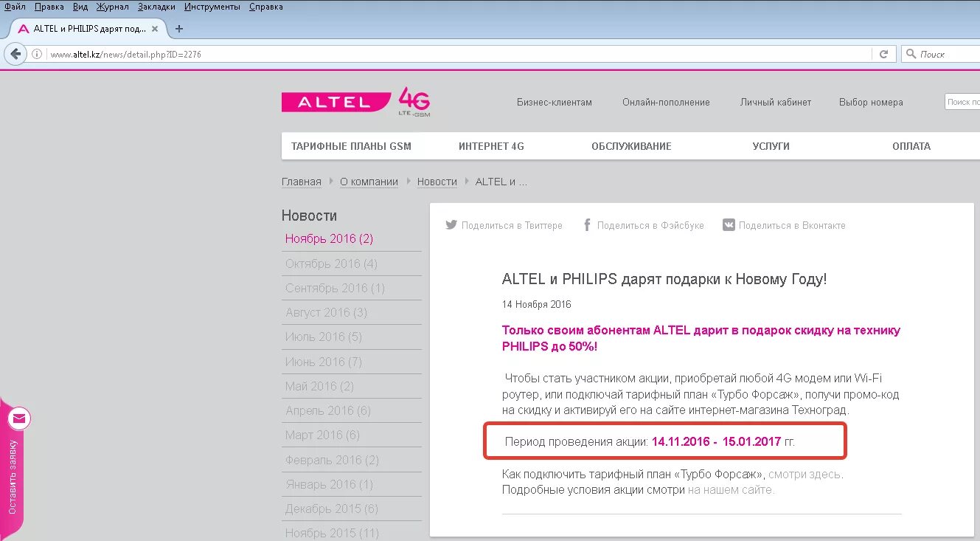
Task: Open the Инструменты menu
Action: [x=212, y=7]
